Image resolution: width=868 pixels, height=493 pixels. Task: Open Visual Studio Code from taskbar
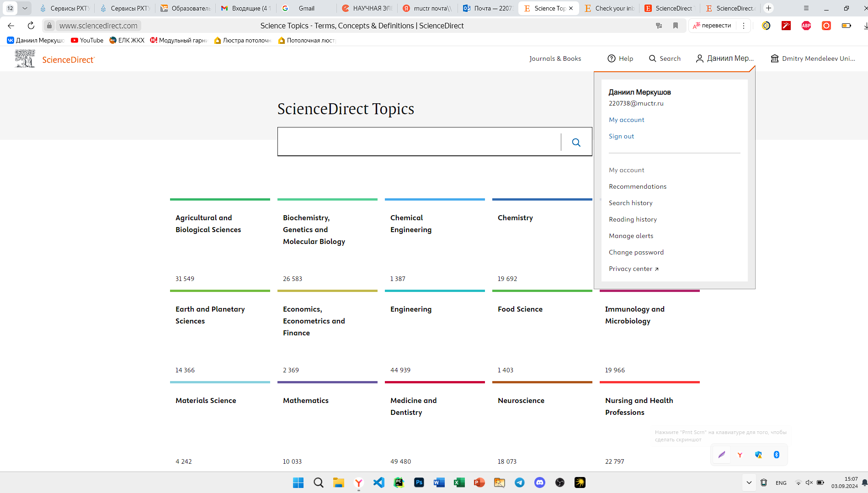pos(379,482)
